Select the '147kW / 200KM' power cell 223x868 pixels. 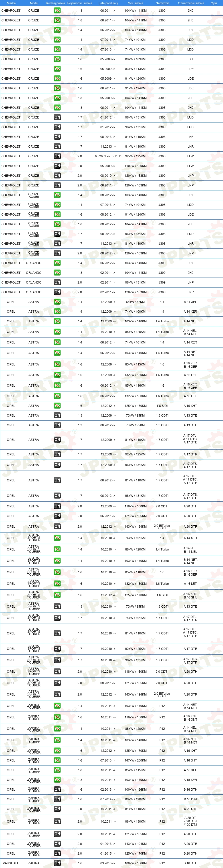pos(135,760)
